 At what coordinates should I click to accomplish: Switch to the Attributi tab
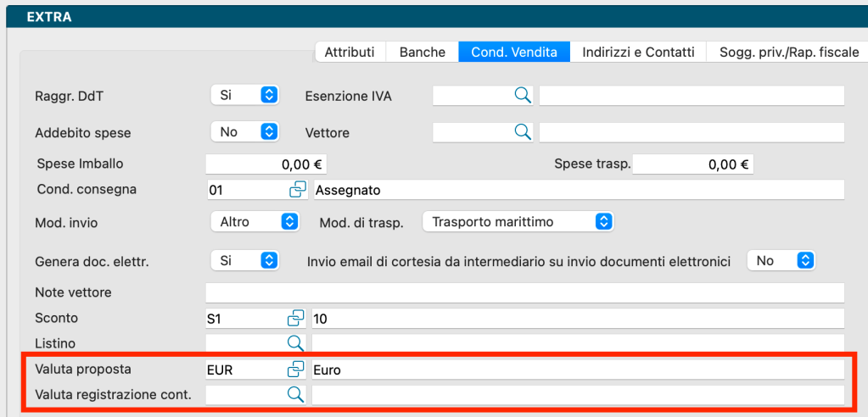pos(350,53)
